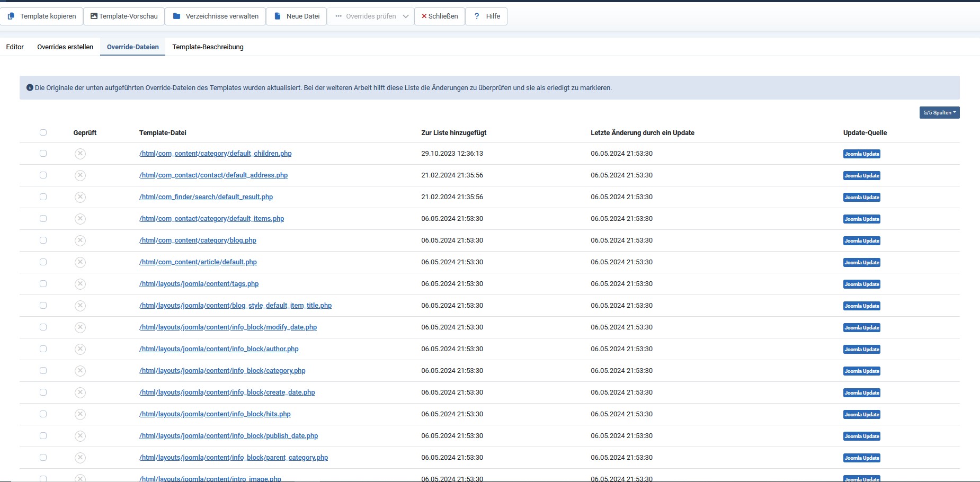980x482 pixels.
Task: Open the info_block/author.php link
Action: pos(219,349)
